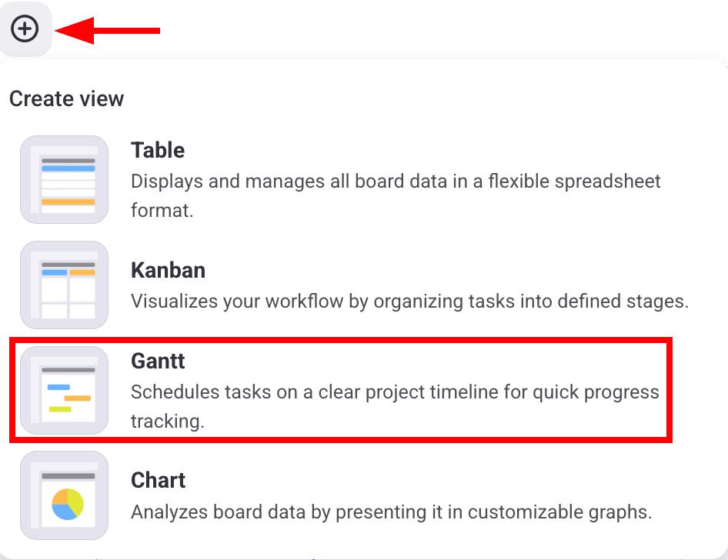
Task: Click the blue bar in Gantt icon
Action: (x=58, y=387)
